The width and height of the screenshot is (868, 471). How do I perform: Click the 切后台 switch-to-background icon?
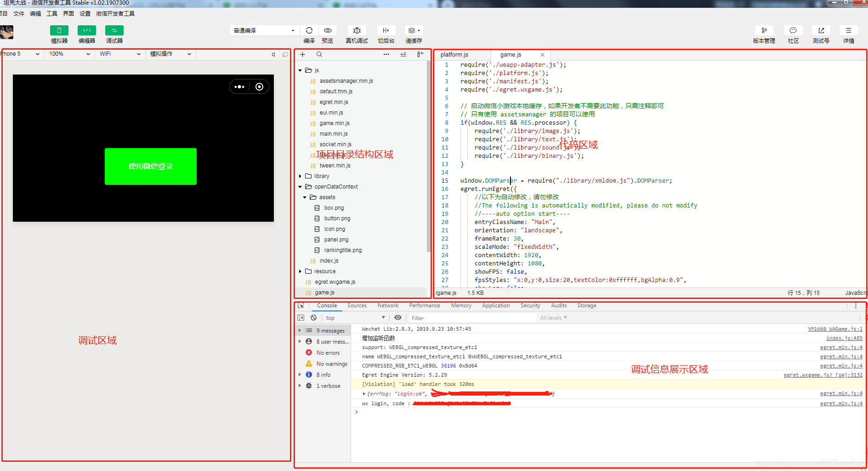[x=386, y=30]
